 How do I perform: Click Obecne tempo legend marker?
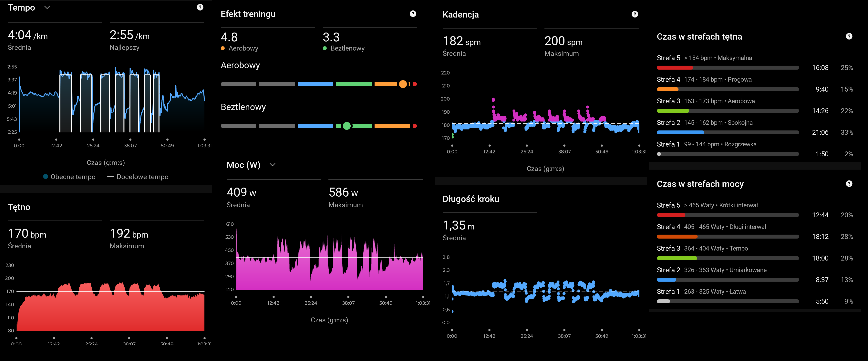coord(46,177)
